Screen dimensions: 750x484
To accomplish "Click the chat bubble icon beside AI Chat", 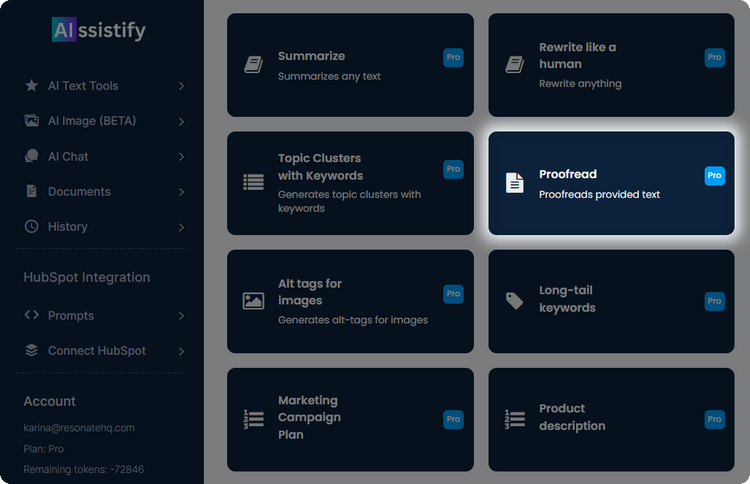I will [31, 156].
